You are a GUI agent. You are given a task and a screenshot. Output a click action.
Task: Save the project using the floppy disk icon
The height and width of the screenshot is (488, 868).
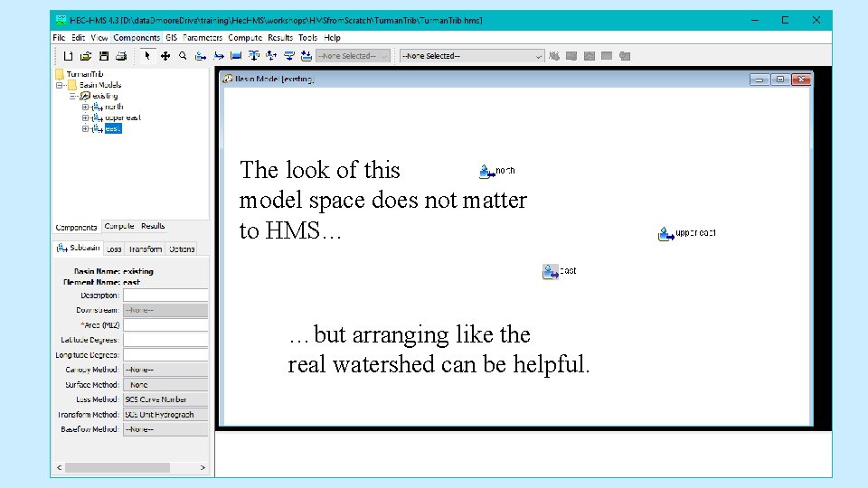point(103,56)
